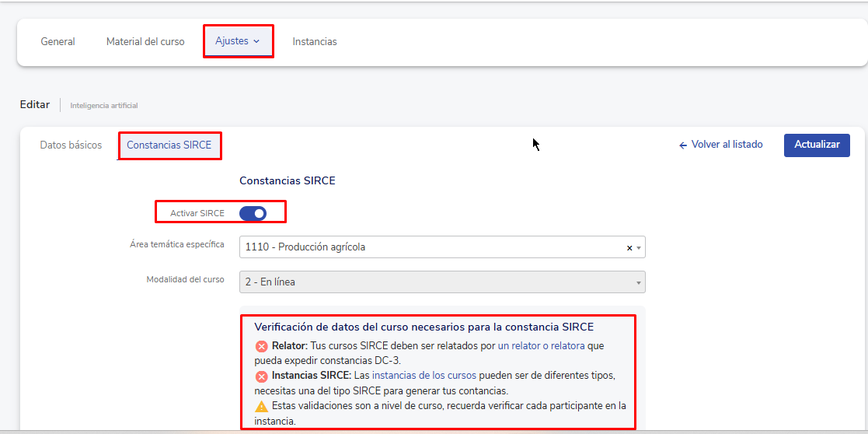Click the yellow warning triangle icon
Viewport: 868px width, 434px height.
pyautogui.click(x=261, y=406)
